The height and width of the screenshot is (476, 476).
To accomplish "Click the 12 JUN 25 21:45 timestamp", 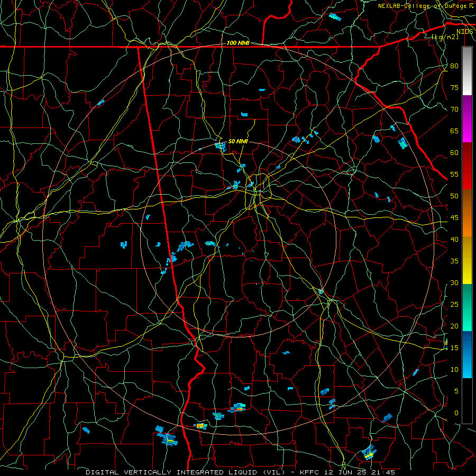I will click(360, 472).
